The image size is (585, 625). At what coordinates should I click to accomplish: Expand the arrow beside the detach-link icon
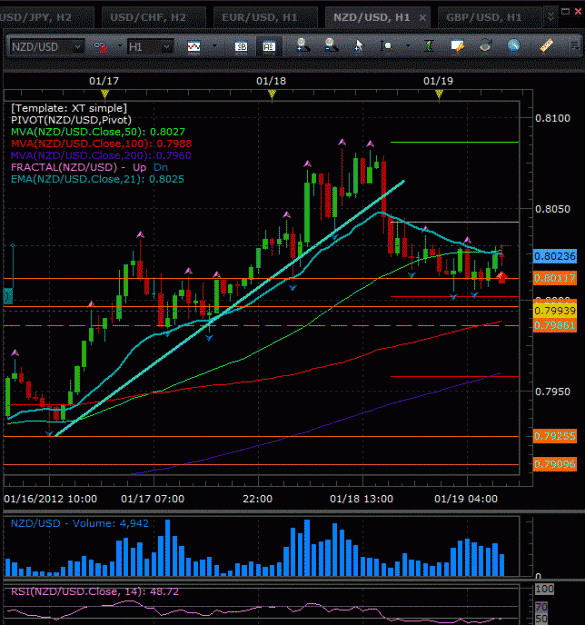pos(119,46)
